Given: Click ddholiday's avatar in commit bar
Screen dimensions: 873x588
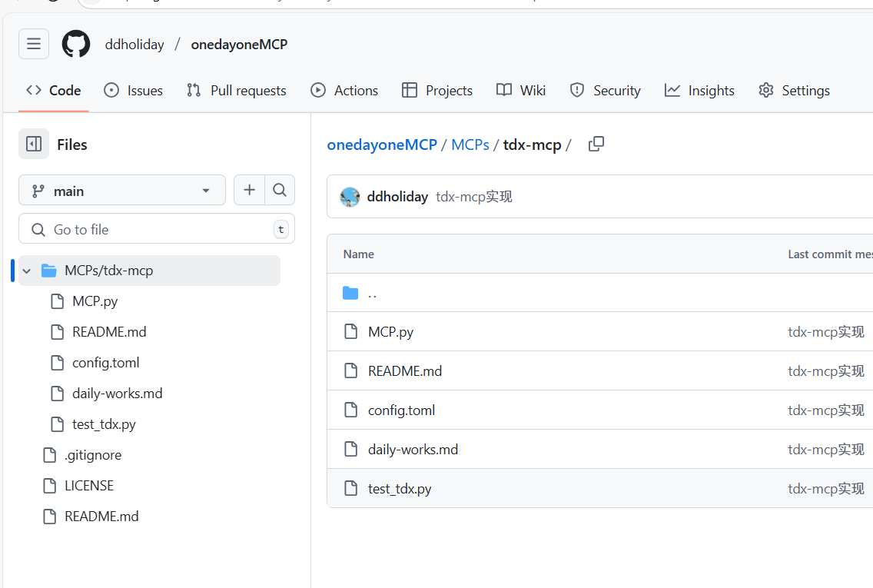Looking at the screenshot, I should point(350,197).
